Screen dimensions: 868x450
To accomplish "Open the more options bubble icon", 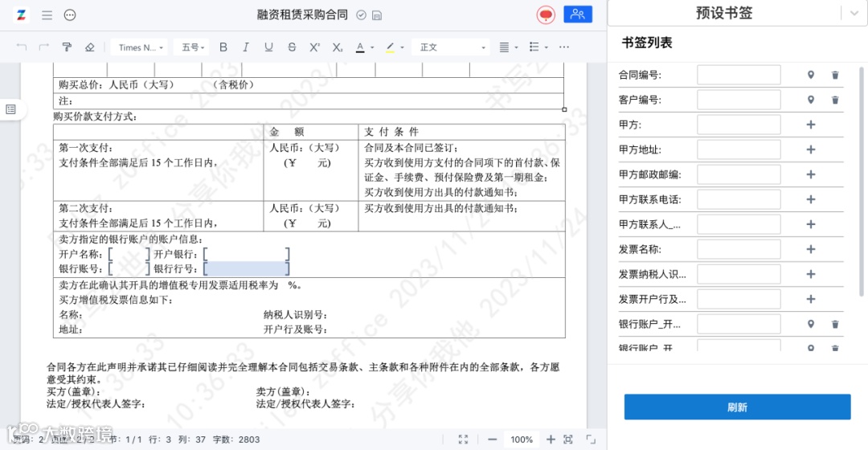I will point(70,15).
